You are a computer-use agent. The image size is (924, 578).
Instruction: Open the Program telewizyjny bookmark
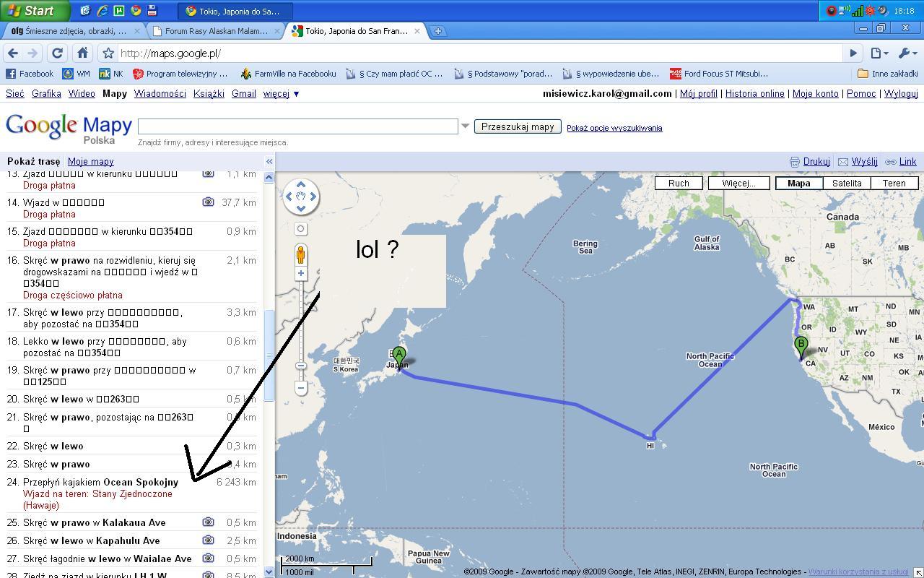pos(180,74)
